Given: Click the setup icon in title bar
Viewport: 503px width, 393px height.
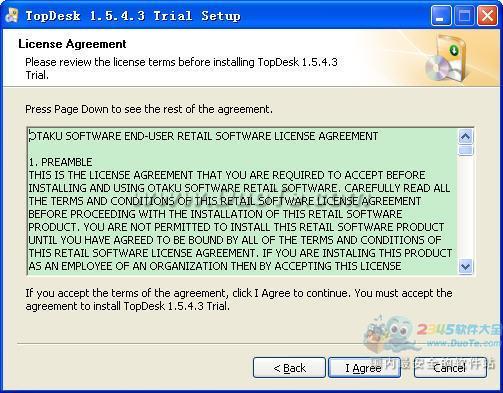Looking at the screenshot, I should tap(12, 16).
